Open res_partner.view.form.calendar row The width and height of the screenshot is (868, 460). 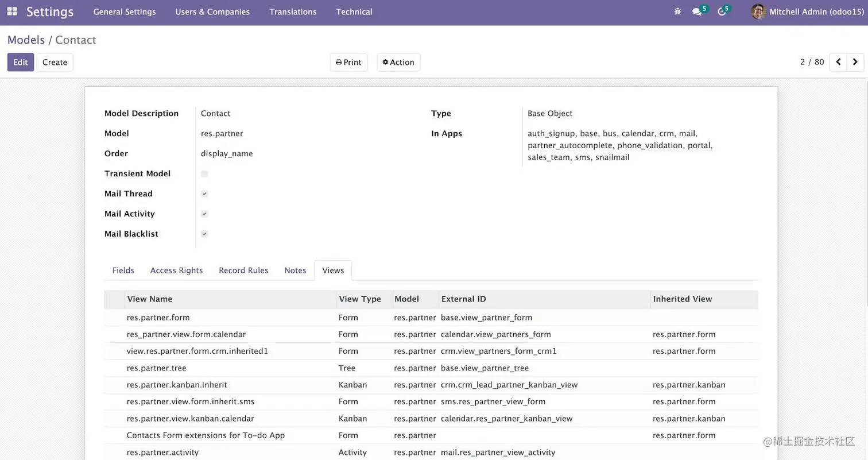click(x=431, y=334)
